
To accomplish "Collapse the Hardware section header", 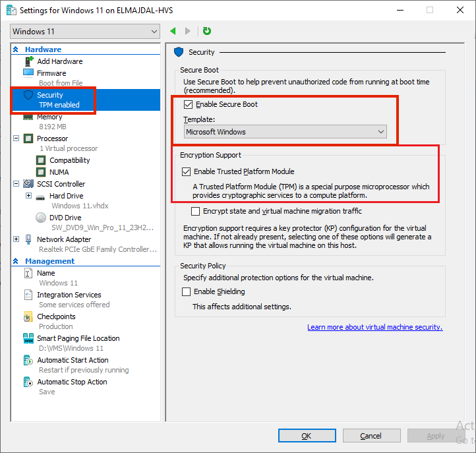I will pos(16,49).
